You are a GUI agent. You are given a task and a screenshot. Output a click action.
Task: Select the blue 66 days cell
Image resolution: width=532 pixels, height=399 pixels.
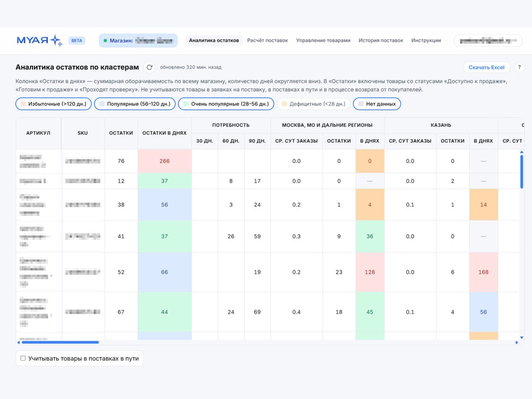tap(164, 272)
